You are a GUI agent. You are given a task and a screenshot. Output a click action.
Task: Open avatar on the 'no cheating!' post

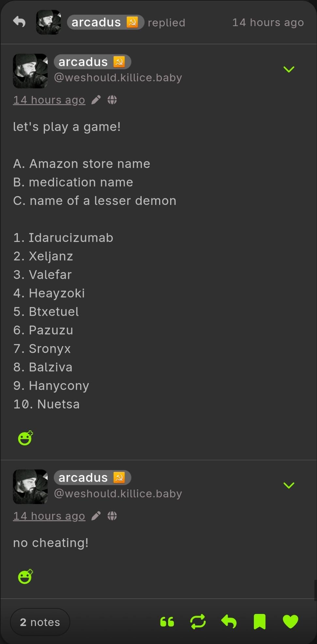click(30, 486)
